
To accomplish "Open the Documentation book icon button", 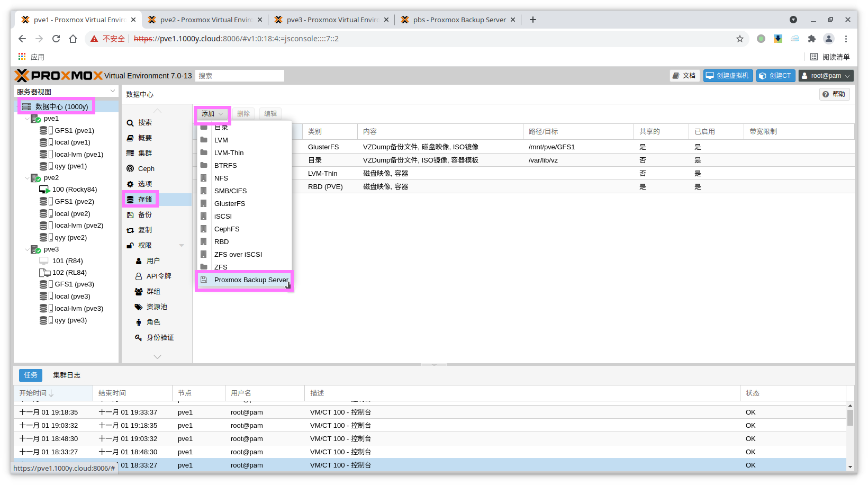I will [684, 76].
